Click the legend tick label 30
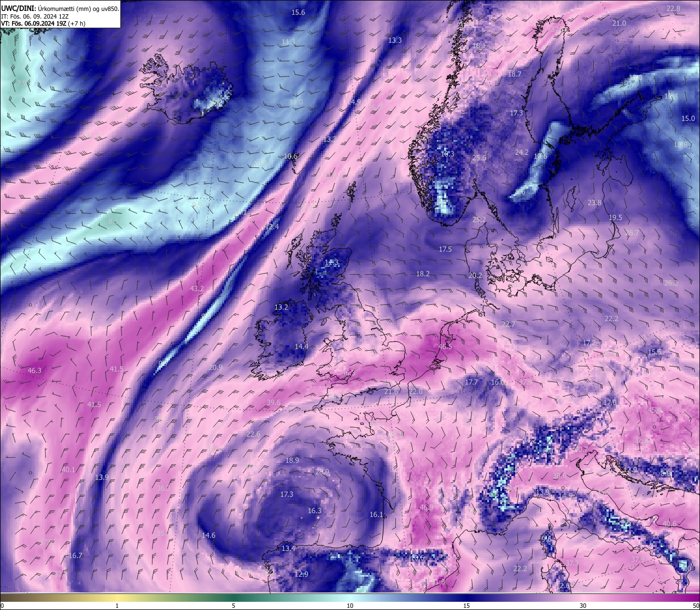The image size is (700, 610). [x=583, y=606]
